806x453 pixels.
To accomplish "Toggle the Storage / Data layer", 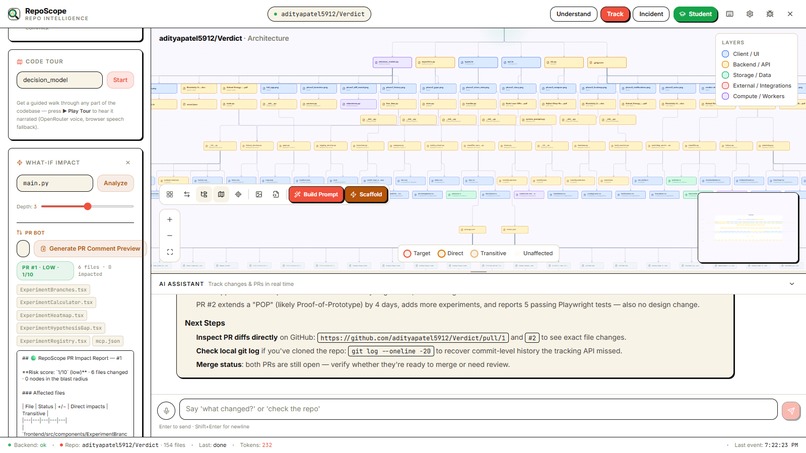I will tap(746, 75).
